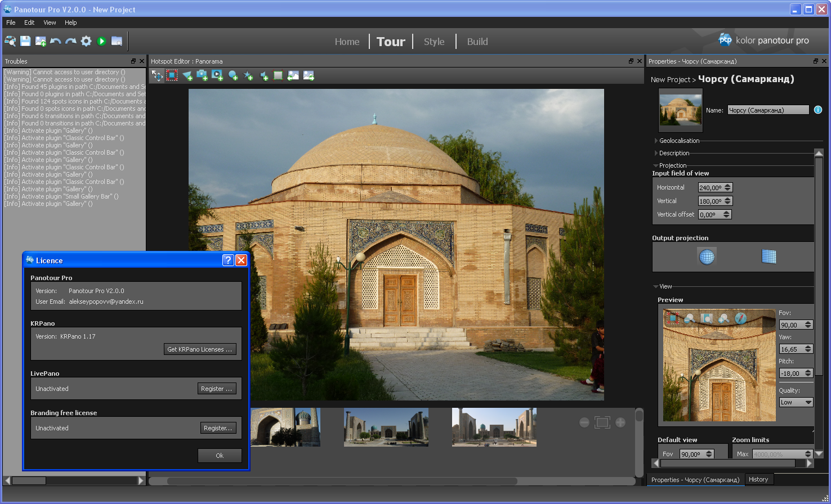
Task: Select the middle Registan panorama thumbnail
Action: [386, 427]
